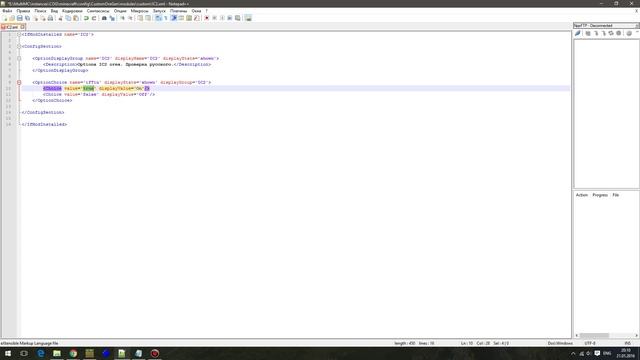Click the UTF-8 encoding in status bar
This screenshot has width=640, height=360.
click(x=590, y=343)
